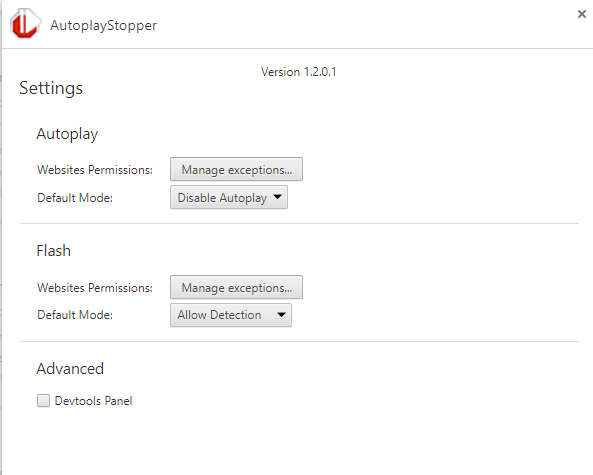Click the Autoplay section heading
Image resolution: width=593 pixels, height=475 pixels.
click(x=67, y=134)
